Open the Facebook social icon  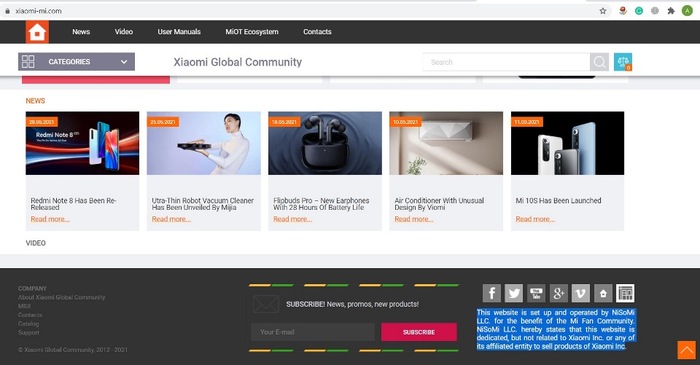(492, 293)
